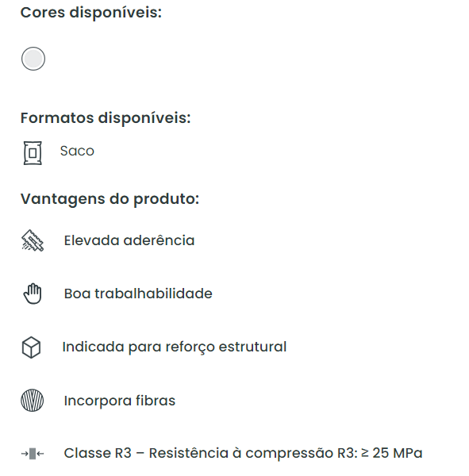Click the word estrutural
469x476 pixels.
(252, 347)
